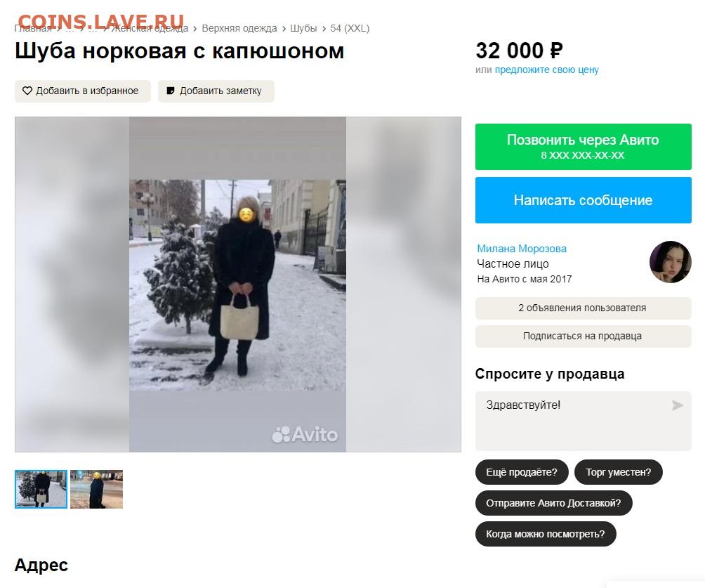Click the note icon beside Добавить заметку
The image size is (705, 588).
171,91
